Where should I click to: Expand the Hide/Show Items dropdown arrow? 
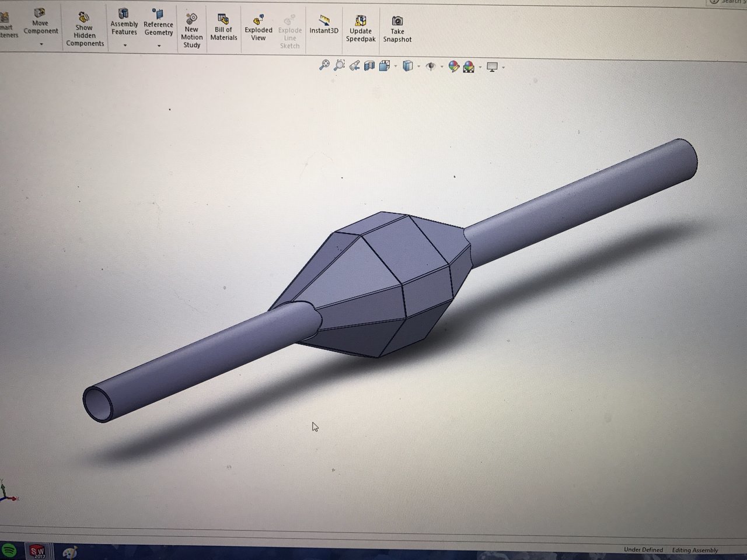pos(442,67)
